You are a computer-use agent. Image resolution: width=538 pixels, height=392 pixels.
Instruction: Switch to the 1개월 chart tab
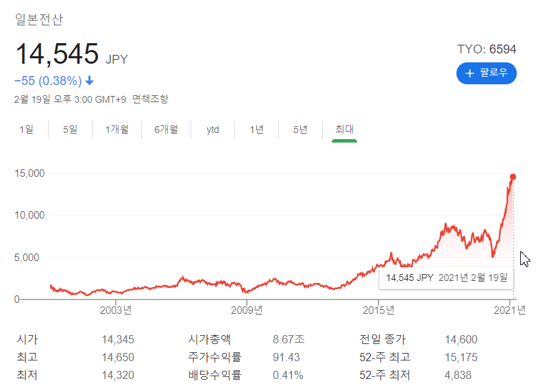pyautogui.click(x=117, y=130)
